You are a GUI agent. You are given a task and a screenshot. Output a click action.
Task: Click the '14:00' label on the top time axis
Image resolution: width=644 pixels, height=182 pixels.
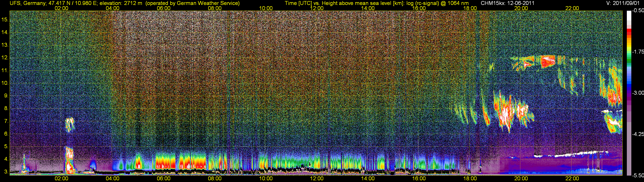pos(368,8)
